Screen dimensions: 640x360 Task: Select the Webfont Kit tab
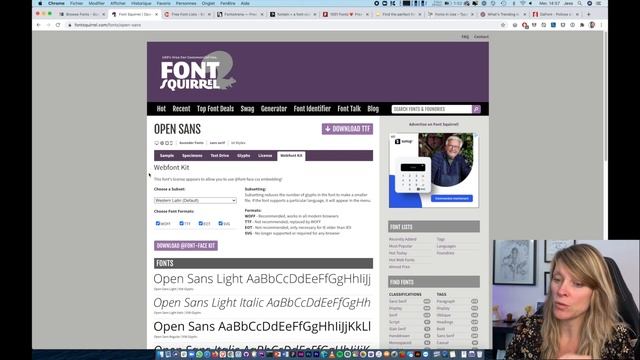click(291, 156)
